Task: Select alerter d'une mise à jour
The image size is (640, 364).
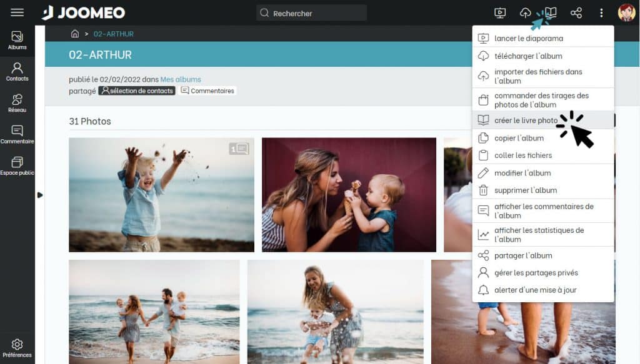Action: (543, 290)
